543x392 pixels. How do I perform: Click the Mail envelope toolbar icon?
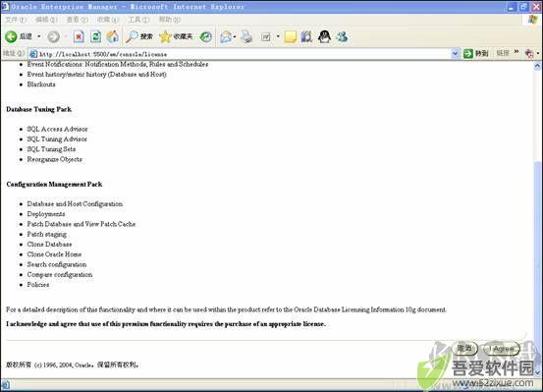click(x=226, y=36)
